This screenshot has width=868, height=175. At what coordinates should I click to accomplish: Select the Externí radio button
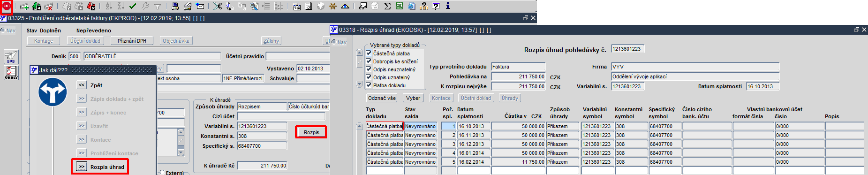click(x=162, y=172)
